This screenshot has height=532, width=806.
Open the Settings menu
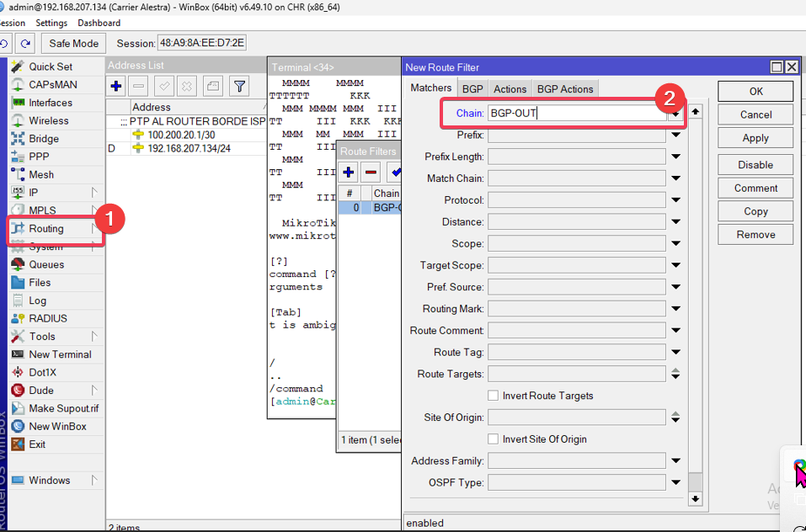pyautogui.click(x=52, y=23)
